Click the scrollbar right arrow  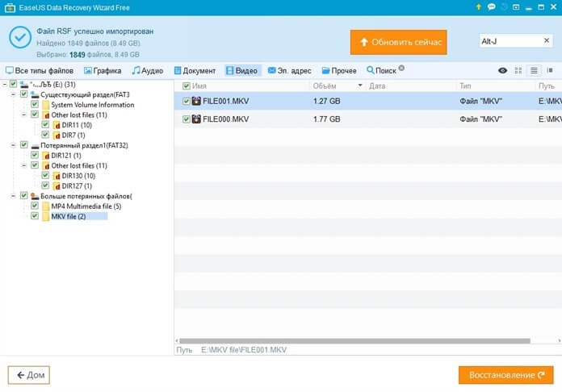(559, 340)
